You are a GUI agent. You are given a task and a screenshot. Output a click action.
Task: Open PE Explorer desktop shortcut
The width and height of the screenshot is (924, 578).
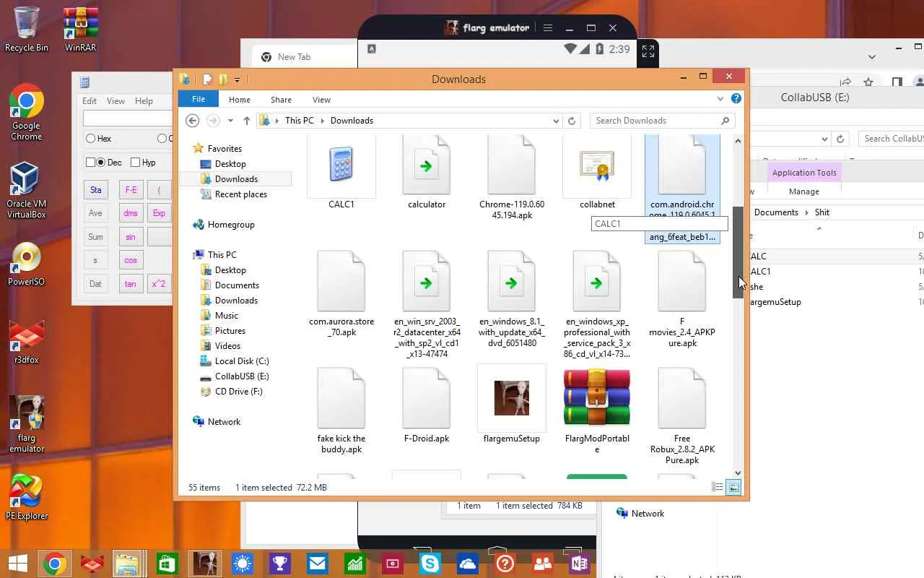coord(27,497)
